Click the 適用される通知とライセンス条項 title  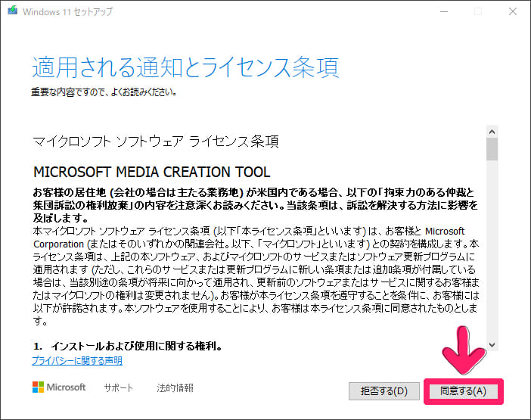point(185,67)
